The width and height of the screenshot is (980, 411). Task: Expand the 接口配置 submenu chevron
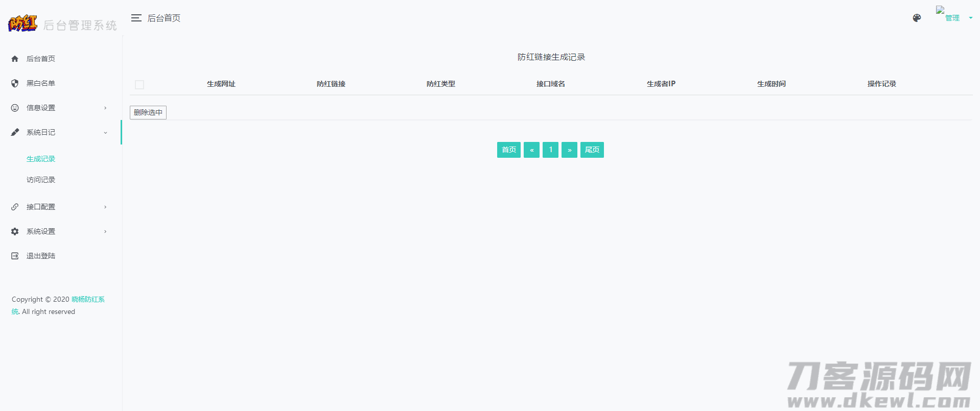105,207
